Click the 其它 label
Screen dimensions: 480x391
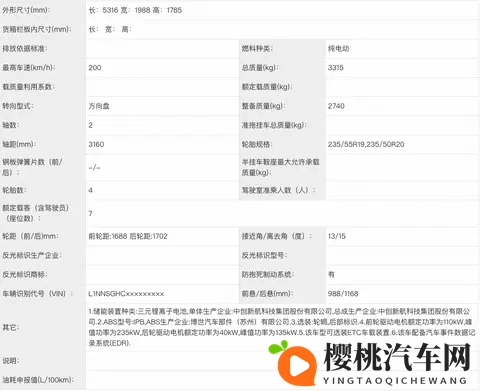pyautogui.click(x=11, y=327)
